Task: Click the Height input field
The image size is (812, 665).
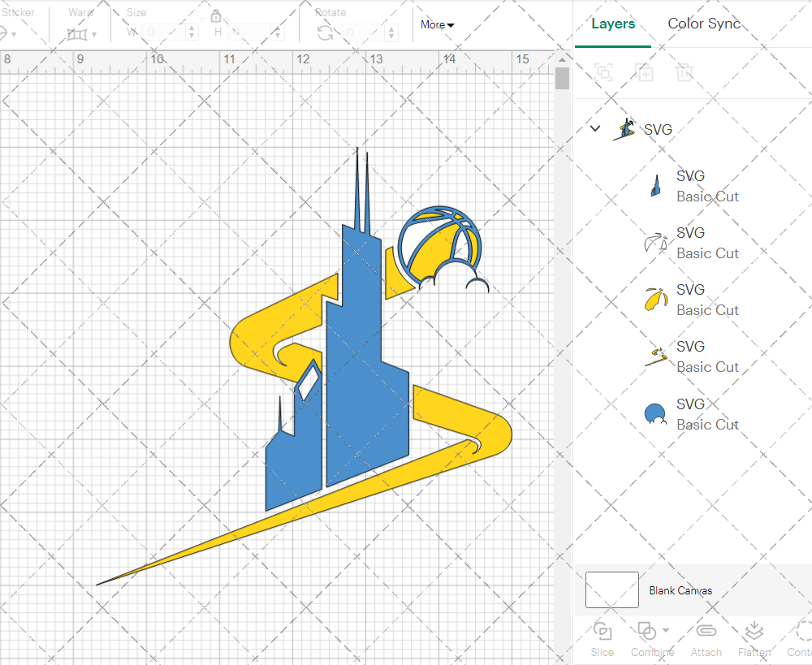Action: 248,32
